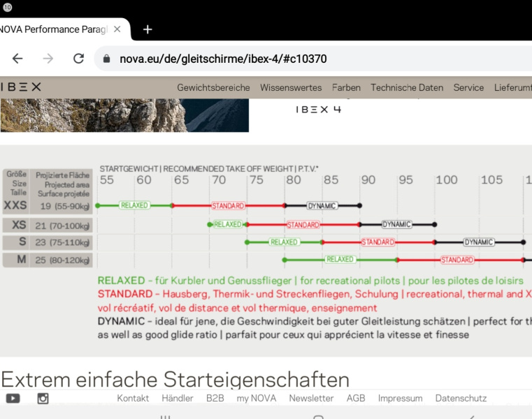The height and width of the screenshot is (419, 532).
Task: Click the 100 kg mark on the weight axis
Action: [x=447, y=179]
